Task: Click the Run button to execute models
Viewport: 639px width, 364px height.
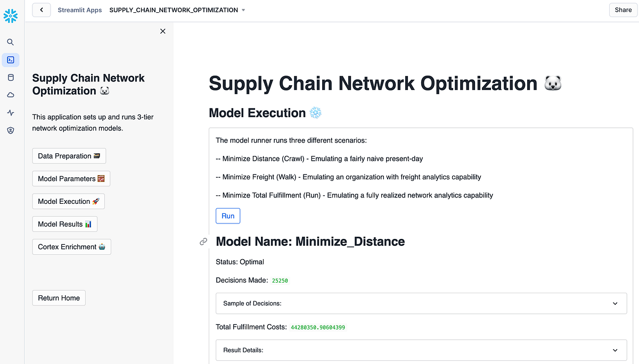Action: point(227,216)
